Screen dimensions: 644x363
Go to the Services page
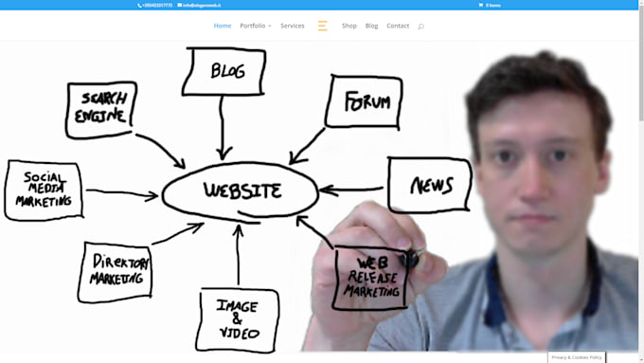293,26
